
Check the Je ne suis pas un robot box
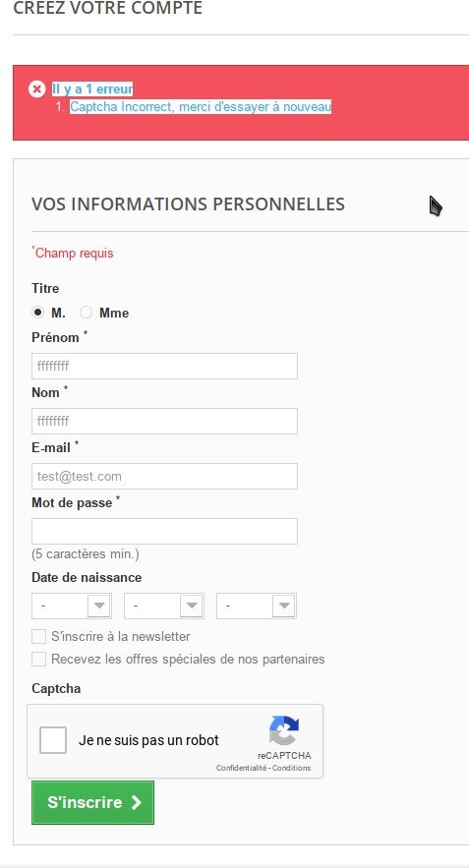(53, 740)
